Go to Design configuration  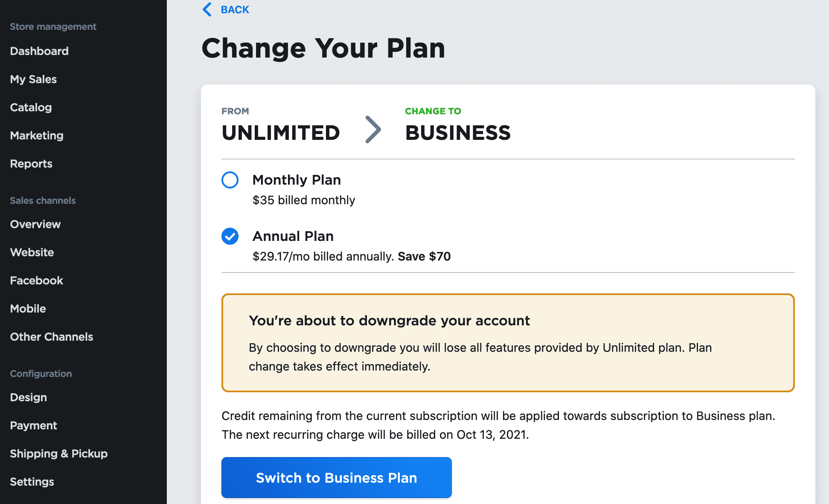pos(28,397)
